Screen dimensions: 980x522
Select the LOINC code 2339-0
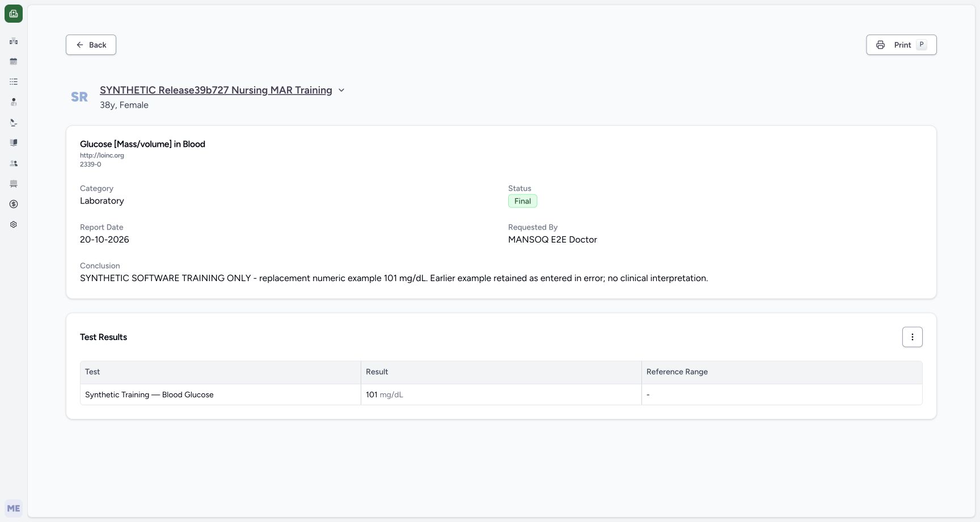91,164
